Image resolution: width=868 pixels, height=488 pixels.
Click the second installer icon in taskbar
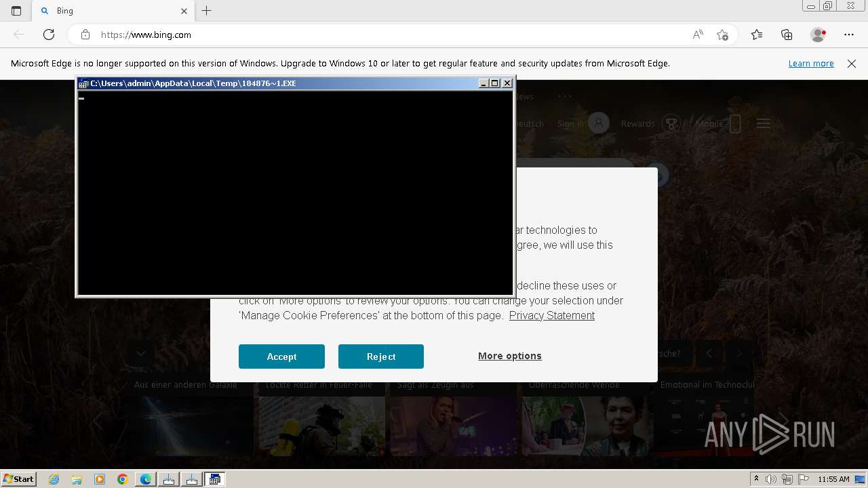tap(192, 479)
